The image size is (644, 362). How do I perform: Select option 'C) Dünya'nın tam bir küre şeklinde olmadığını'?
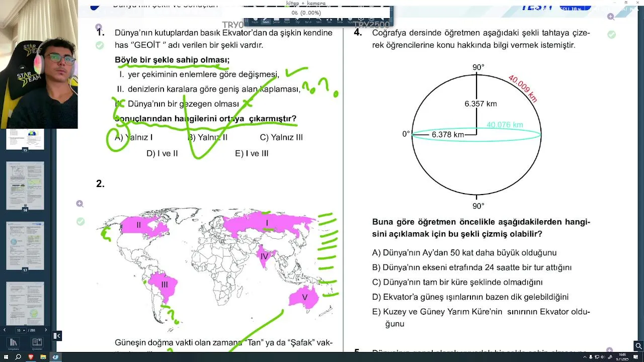click(x=457, y=282)
